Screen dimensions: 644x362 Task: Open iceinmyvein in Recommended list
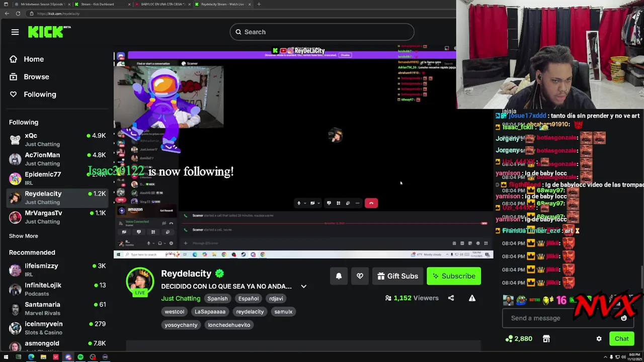click(x=57, y=328)
